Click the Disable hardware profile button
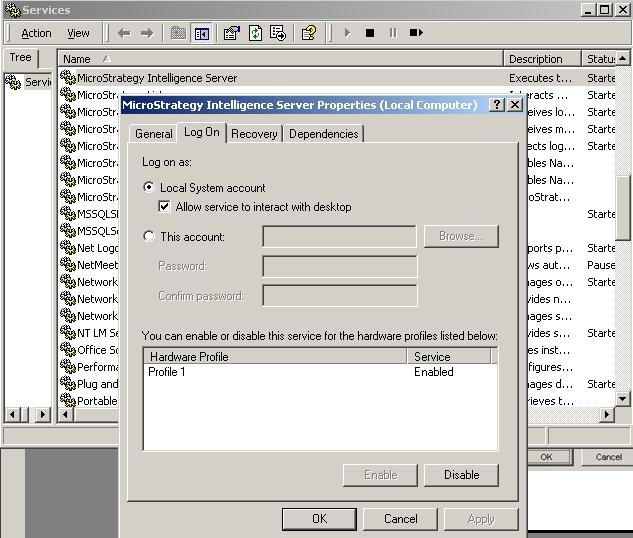The height and width of the screenshot is (538, 633). pyautogui.click(x=461, y=475)
